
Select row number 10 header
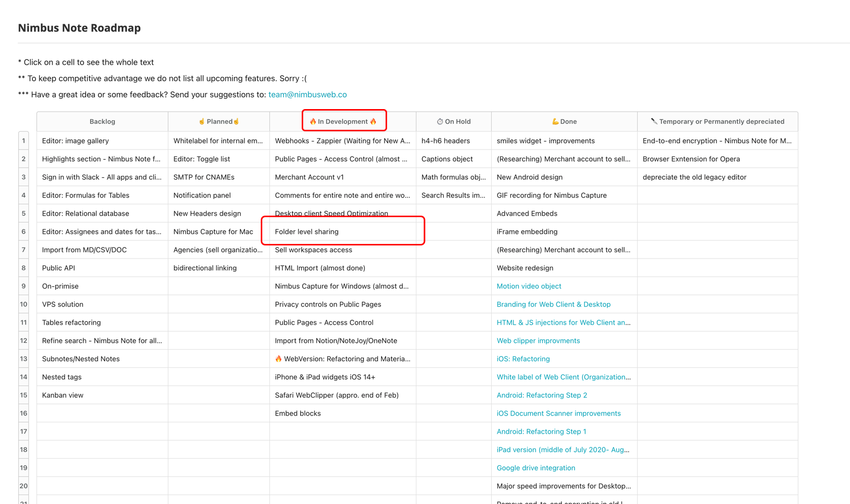pyautogui.click(x=24, y=305)
